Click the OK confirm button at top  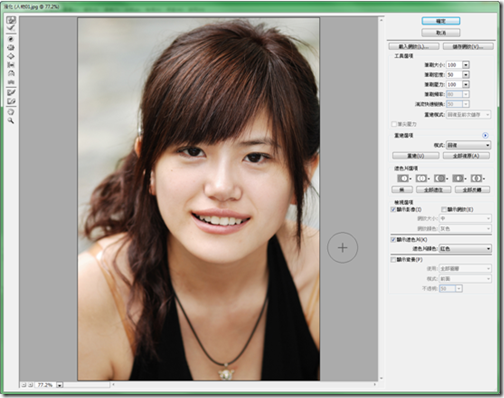point(441,21)
